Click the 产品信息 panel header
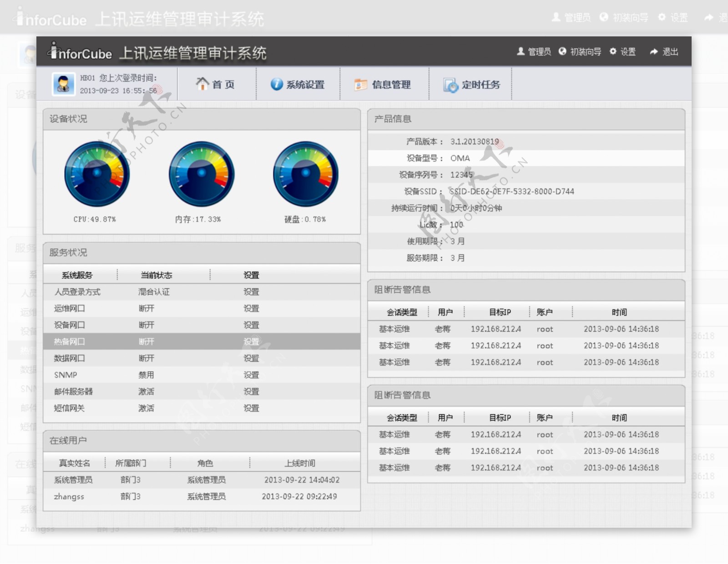 pos(526,119)
